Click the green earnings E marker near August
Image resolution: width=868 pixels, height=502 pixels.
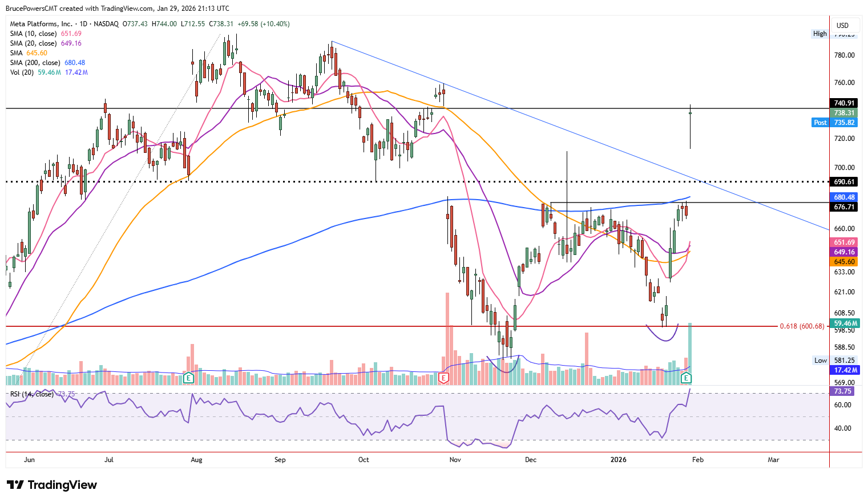point(188,378)
